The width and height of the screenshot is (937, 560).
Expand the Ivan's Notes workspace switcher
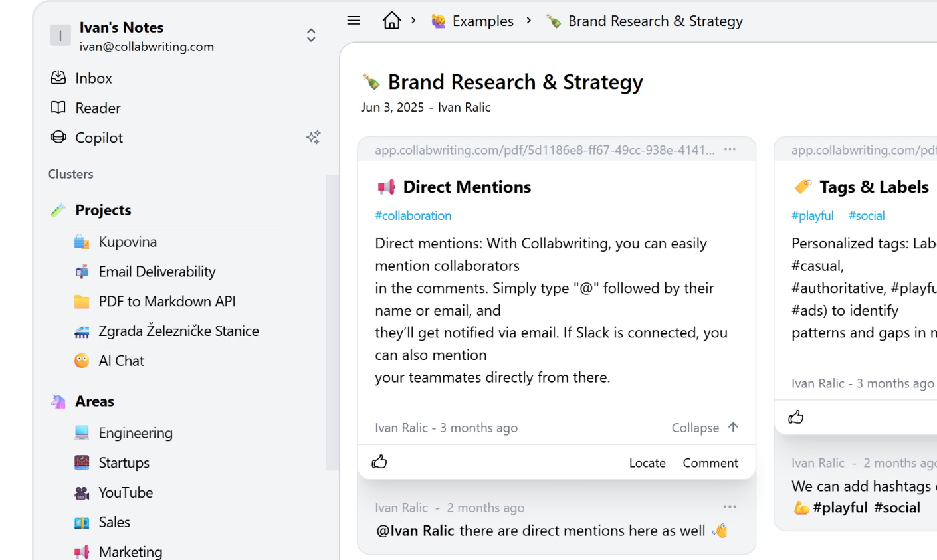coord(310,35)
